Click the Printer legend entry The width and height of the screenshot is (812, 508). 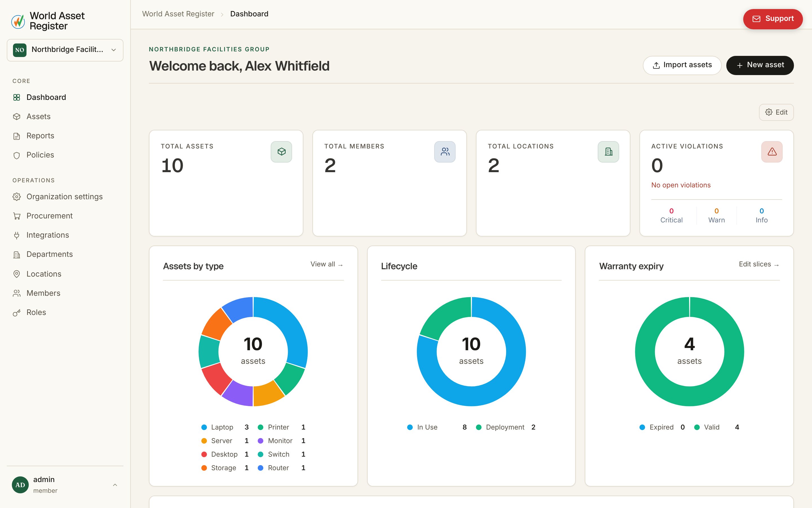[281, 427]
